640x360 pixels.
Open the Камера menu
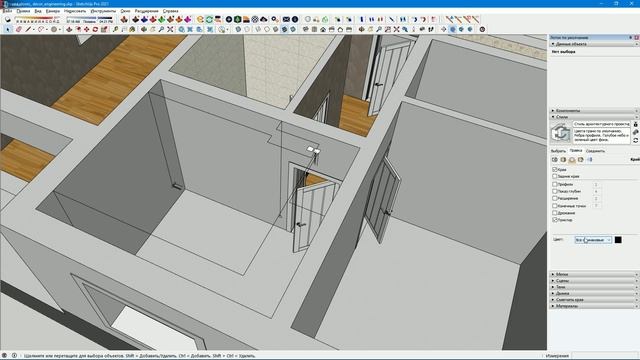(53, 11)
